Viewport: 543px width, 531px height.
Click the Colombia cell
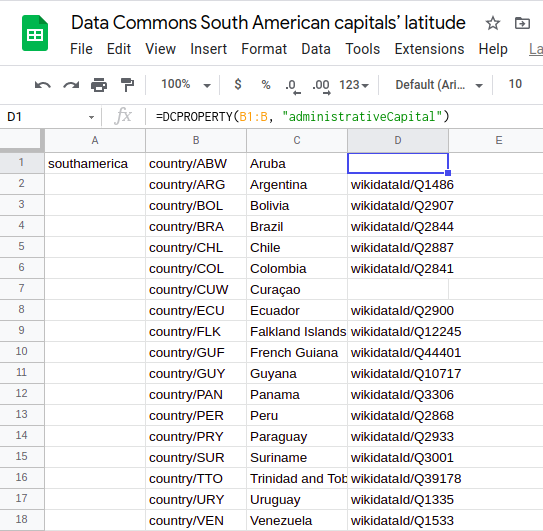pos(297,268)
